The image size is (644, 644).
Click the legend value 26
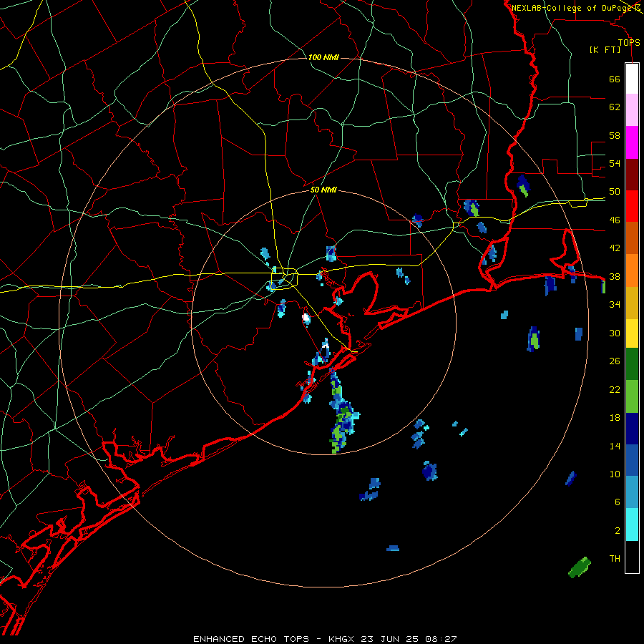pos(615,361)
